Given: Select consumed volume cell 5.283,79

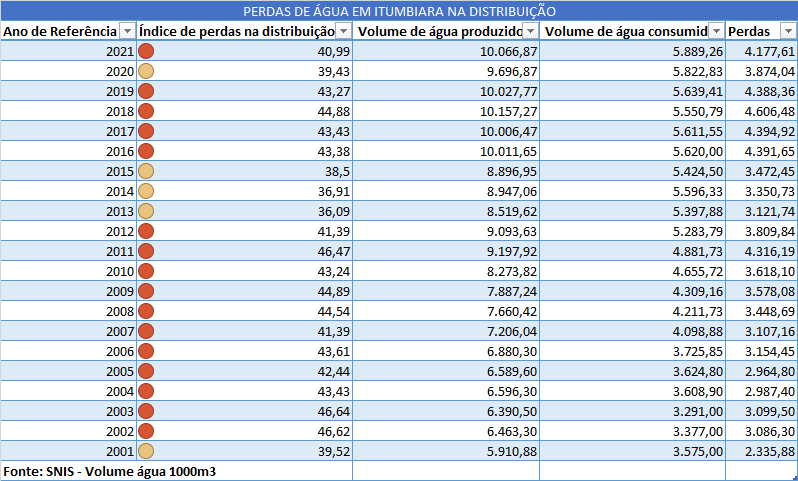Looking at the screenshot, I should [632, 232].
